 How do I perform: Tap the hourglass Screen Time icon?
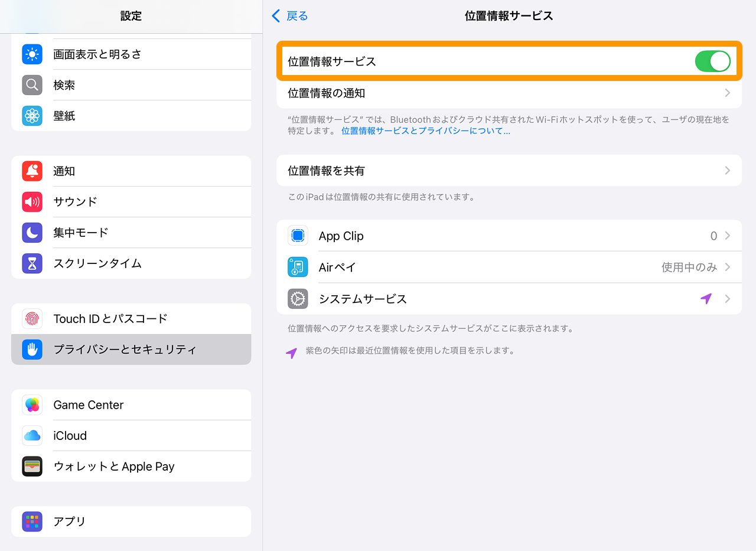[32, 263]
